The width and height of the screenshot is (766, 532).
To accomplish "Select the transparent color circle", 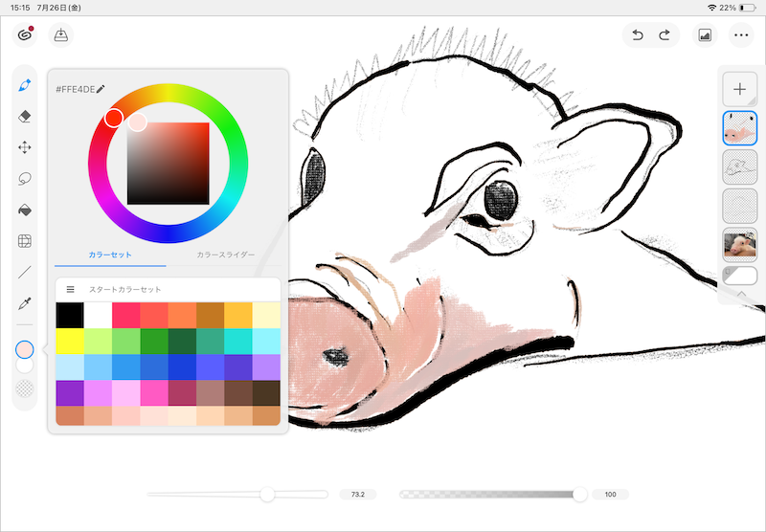I will [x=25, y=388].
